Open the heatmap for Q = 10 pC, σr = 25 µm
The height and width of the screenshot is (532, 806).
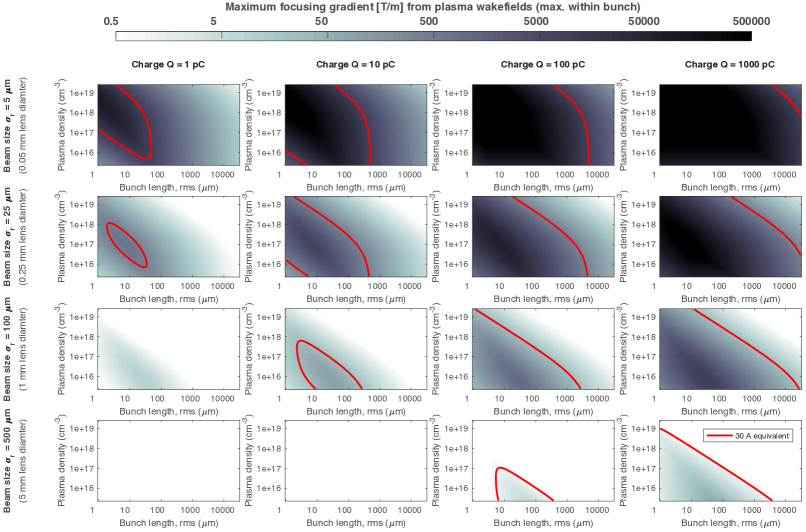pyautogui.click(x=356, y=236)
